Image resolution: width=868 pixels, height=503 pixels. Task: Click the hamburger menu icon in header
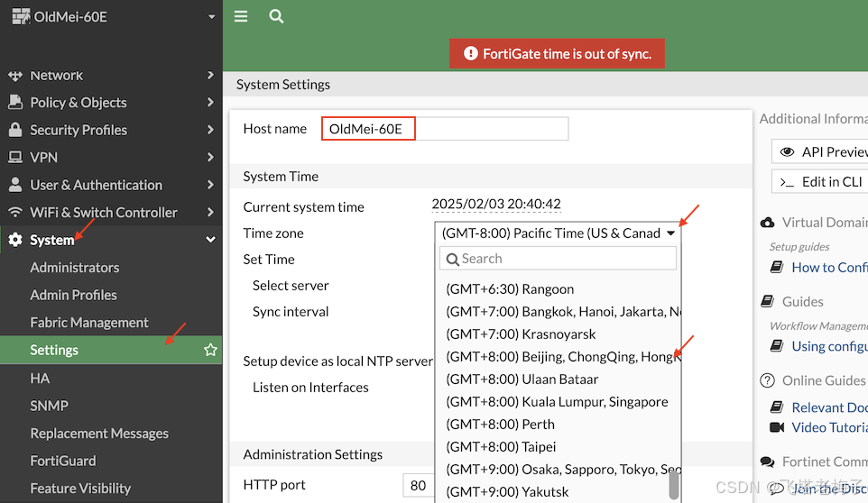(x=241, y=16)
